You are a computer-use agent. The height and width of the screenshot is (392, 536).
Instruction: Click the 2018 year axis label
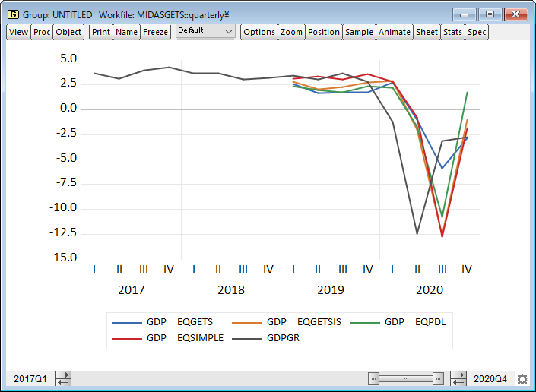coord(231,290)
